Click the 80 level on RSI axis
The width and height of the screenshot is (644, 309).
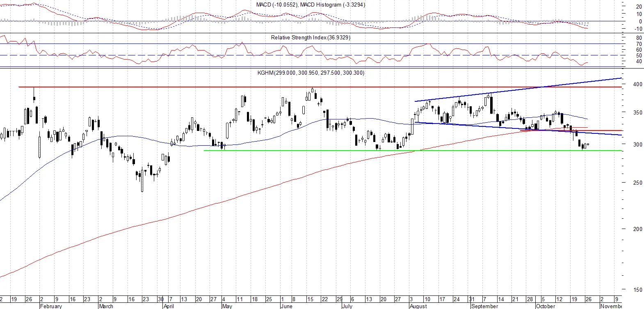point(639,38)
